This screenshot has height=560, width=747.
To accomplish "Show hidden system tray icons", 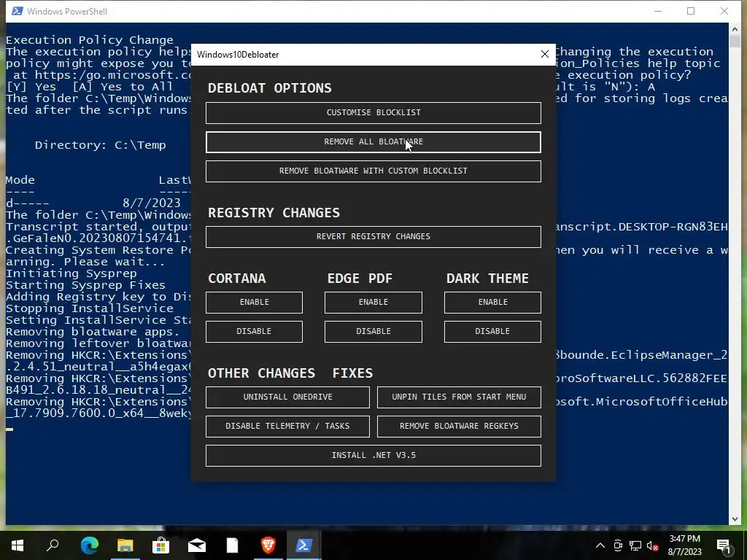I will (x=600, y=545).
